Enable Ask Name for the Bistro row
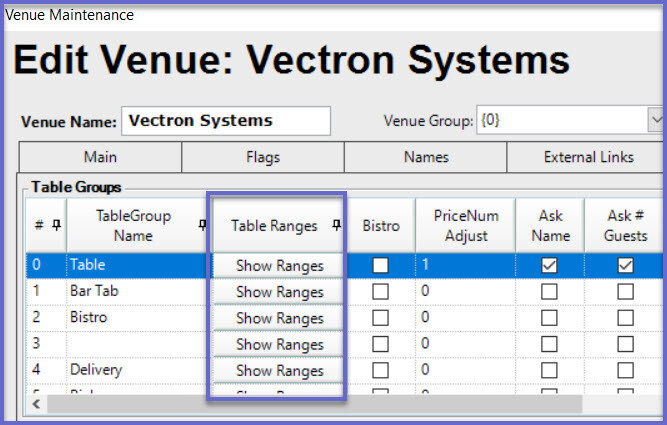Viewport: 667px width, 425px height. [549, 318]
